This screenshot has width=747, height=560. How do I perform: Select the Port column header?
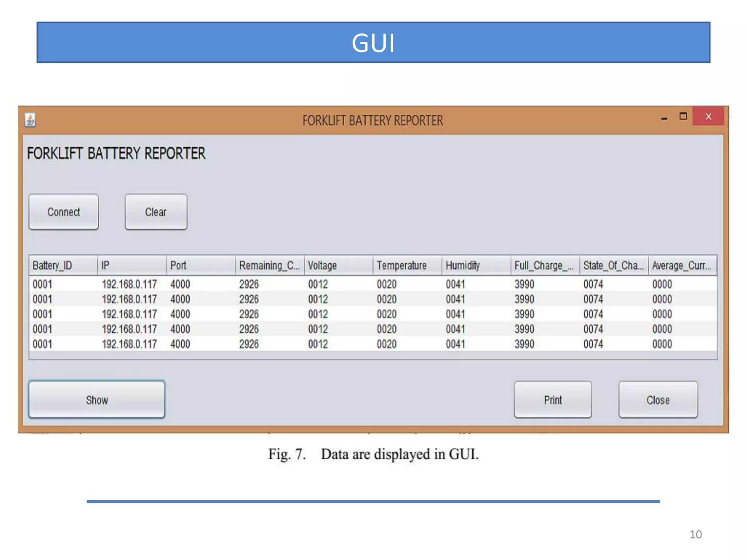201,265
